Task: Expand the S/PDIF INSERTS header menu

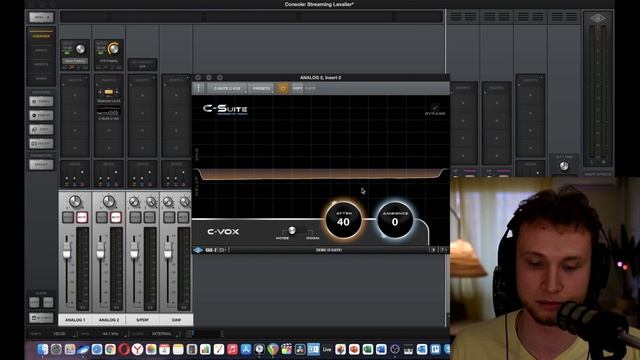Action: pyautogui.click(x=142, y=80)
